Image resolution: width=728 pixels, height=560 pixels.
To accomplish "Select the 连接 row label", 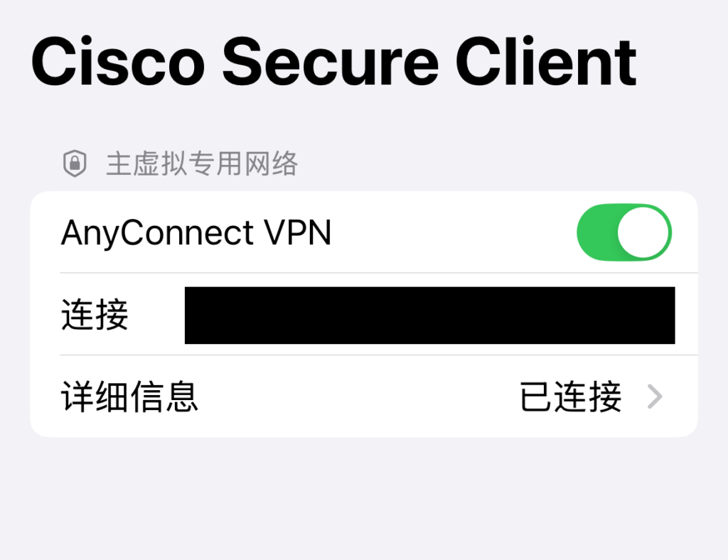I will (x=95, y=315).
